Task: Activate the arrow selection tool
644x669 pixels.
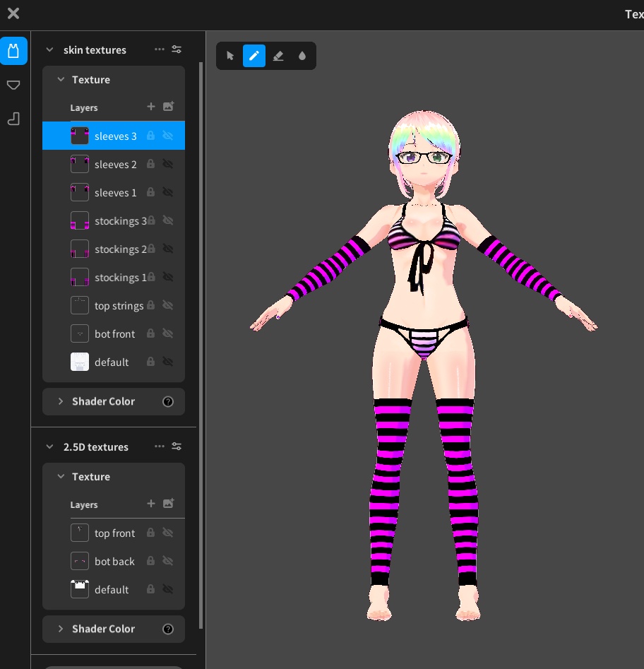Action: coord(230,56)
